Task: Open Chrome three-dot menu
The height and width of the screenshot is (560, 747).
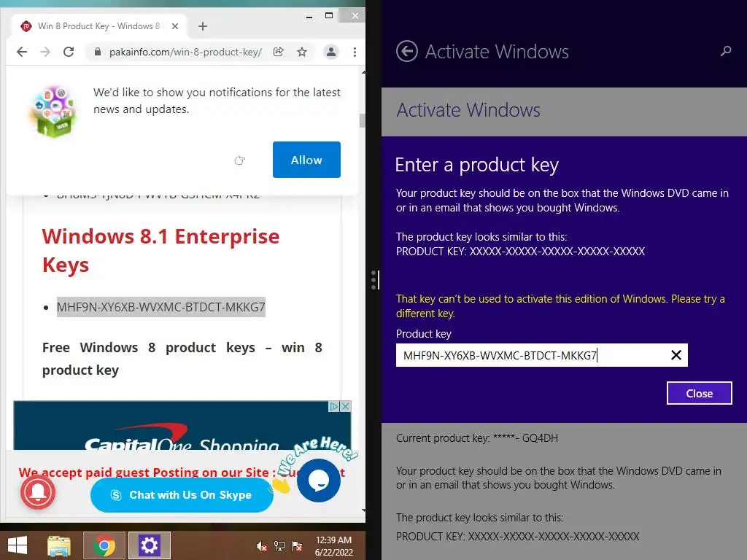Action: pos(355,52)
